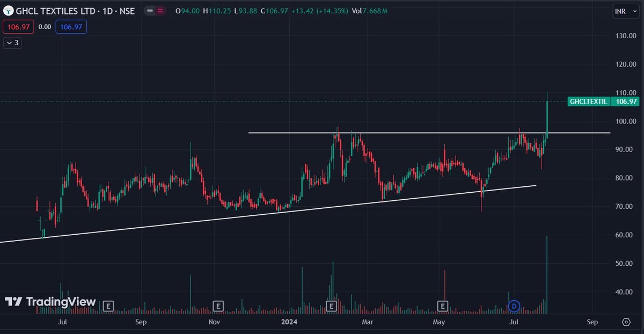
Task: Click the 70.00 price axis label
Action: click(x=627, y=206)
